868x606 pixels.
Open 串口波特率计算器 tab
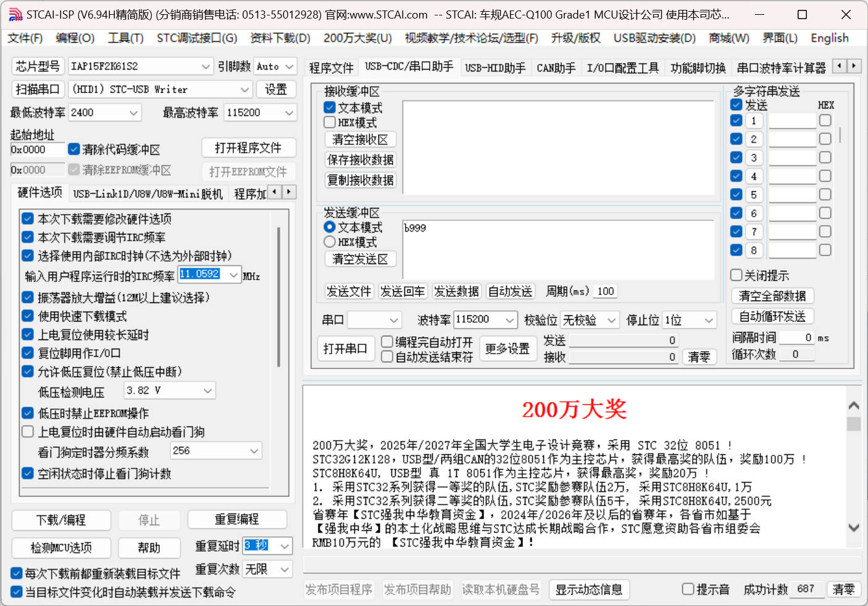782,68
